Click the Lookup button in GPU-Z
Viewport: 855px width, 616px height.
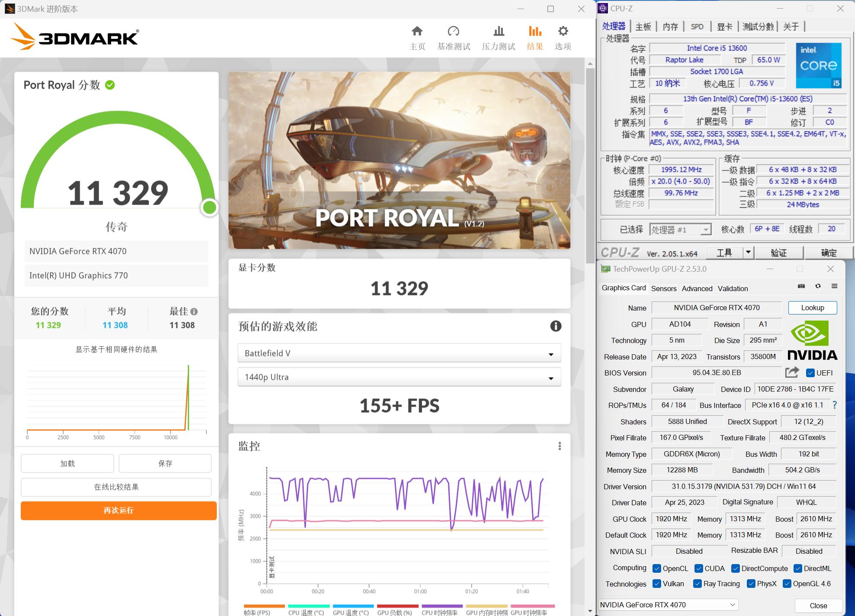[x=813, y=308]
